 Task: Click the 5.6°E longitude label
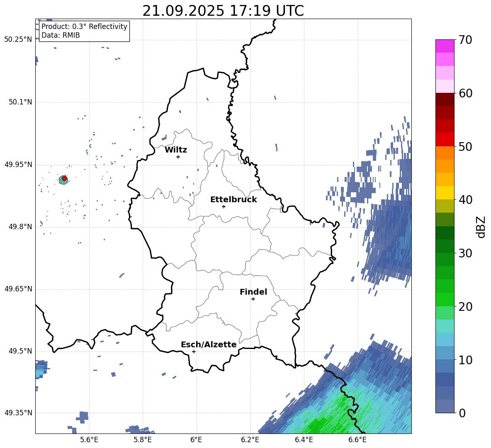[89, 440]
